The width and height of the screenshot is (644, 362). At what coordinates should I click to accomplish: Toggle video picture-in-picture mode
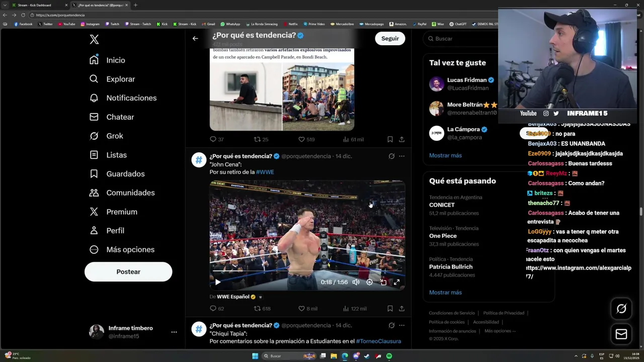383,282
